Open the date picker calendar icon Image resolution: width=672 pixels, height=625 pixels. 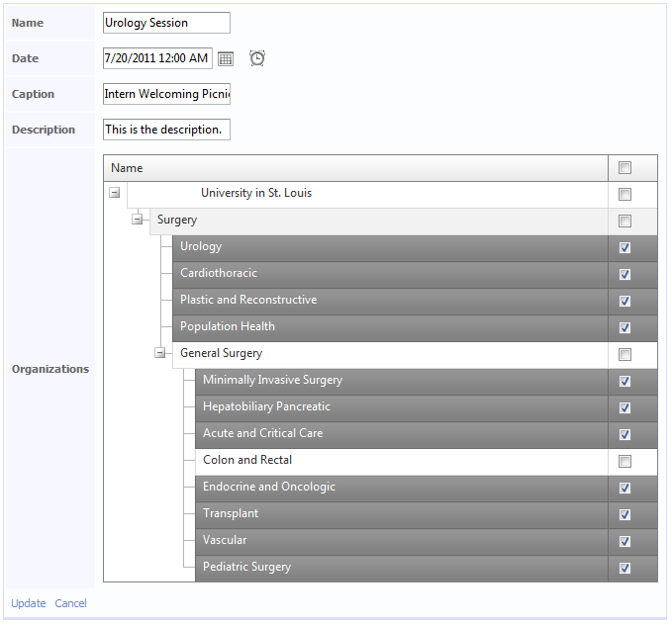(226, 59)
